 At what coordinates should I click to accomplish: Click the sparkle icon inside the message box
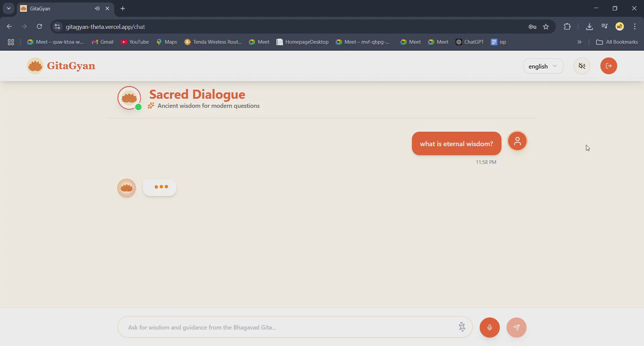(462, 327)
